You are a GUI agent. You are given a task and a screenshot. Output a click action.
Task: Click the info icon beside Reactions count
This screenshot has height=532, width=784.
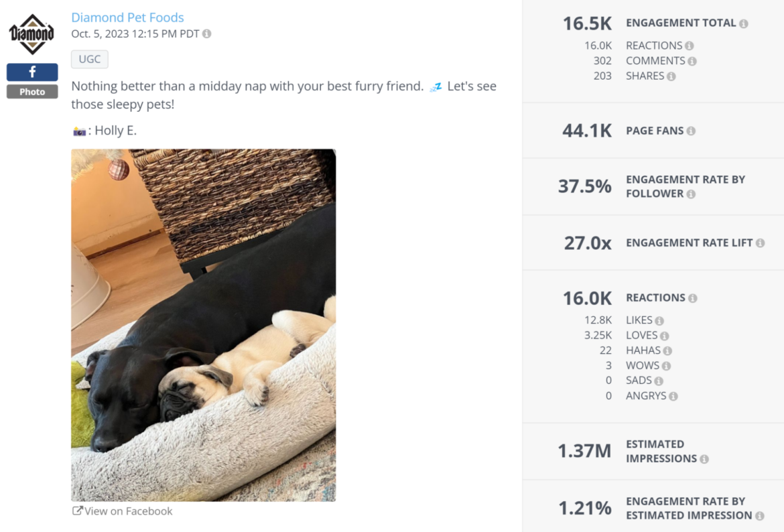click(694, 297)
